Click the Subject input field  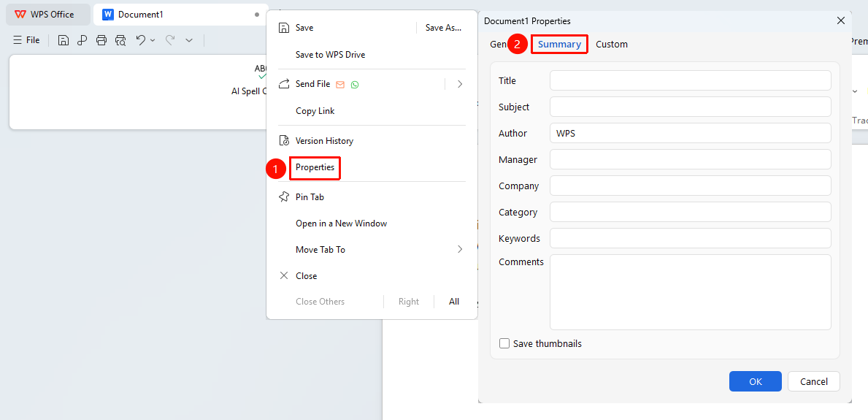[691, 107]
